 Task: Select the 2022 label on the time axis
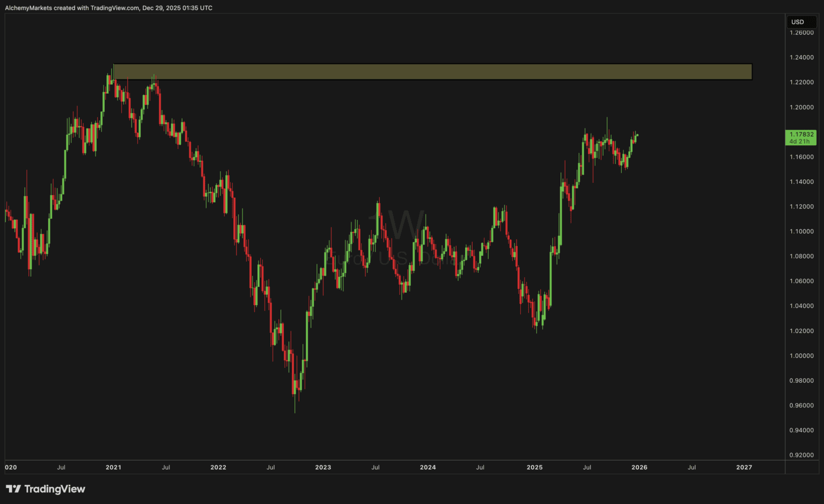[x=218, y=467]
